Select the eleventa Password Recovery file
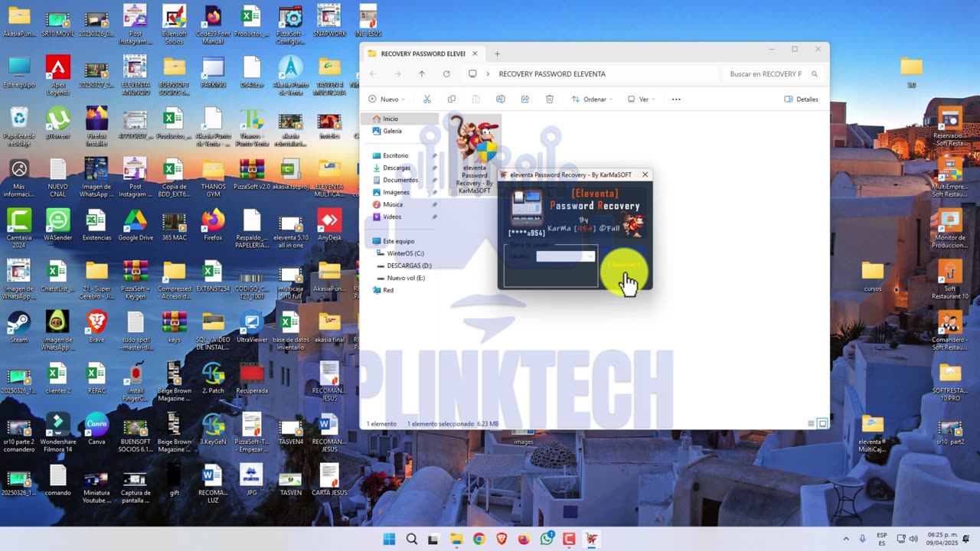The height and width of the screenshot is (551, 980). click(475, 155)
